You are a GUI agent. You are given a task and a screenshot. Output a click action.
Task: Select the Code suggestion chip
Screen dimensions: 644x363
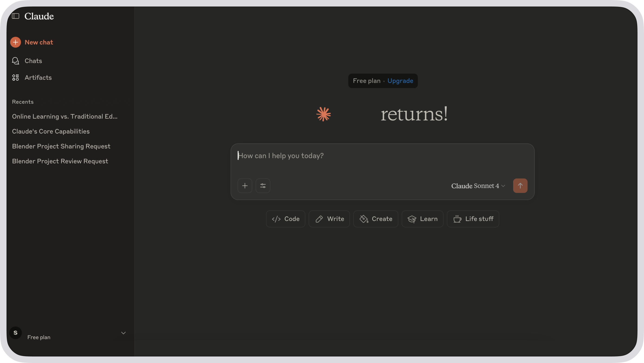[285, 219]
